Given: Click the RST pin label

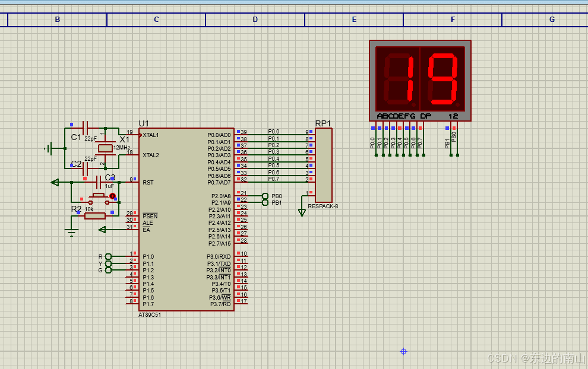Looking at the screenshot, I should click(148, 183).
